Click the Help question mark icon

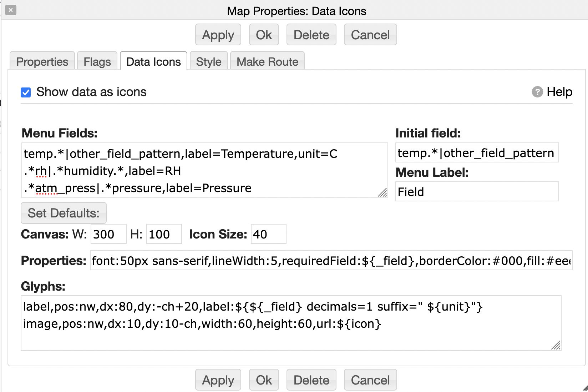click(x=537, y=92)
